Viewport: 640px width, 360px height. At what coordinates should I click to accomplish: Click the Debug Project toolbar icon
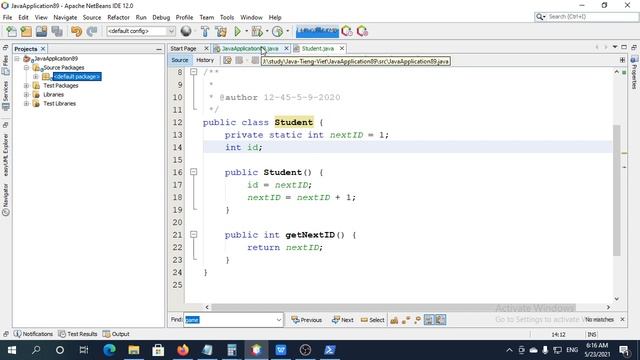point(257,31)
